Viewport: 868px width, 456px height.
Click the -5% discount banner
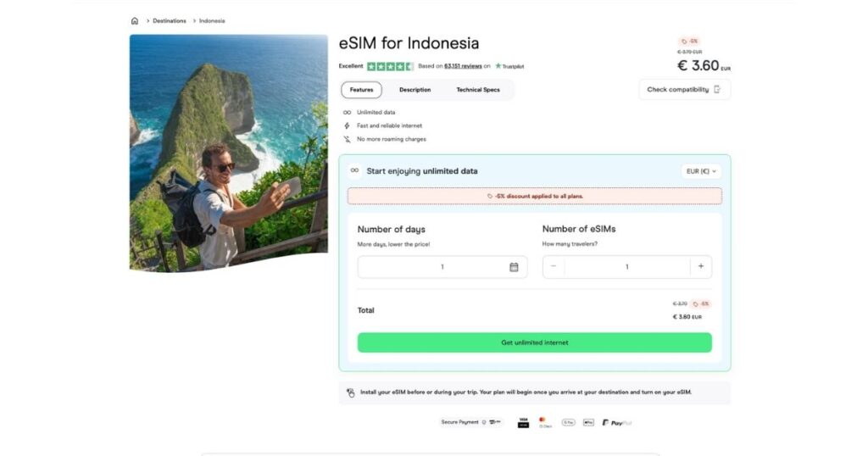tap(535, 196)
